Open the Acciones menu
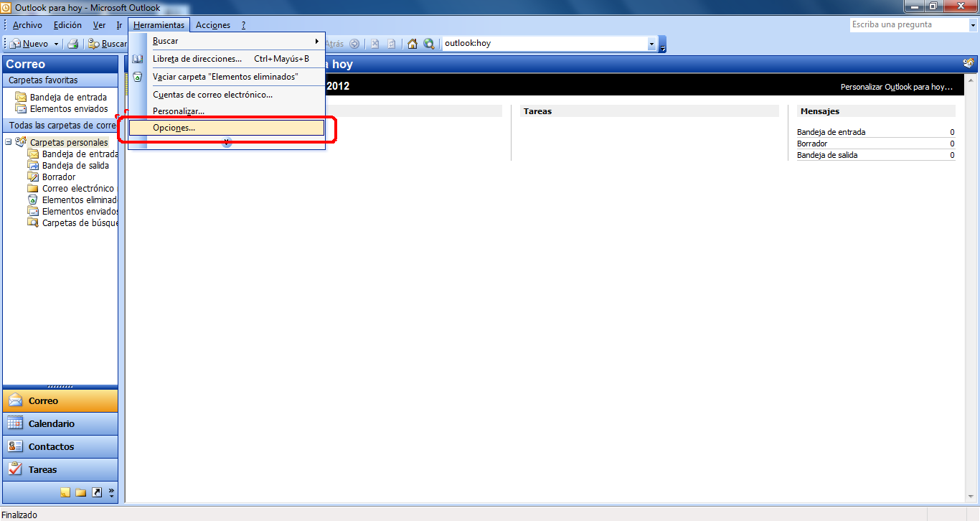This screenshot has width=980, height=521. point(213,25)
